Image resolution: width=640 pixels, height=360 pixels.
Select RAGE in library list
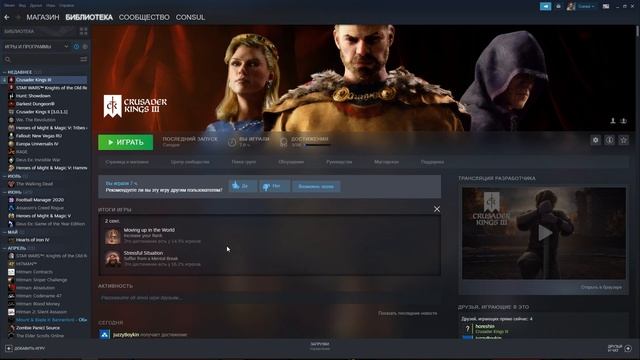(x=22, y=152)
